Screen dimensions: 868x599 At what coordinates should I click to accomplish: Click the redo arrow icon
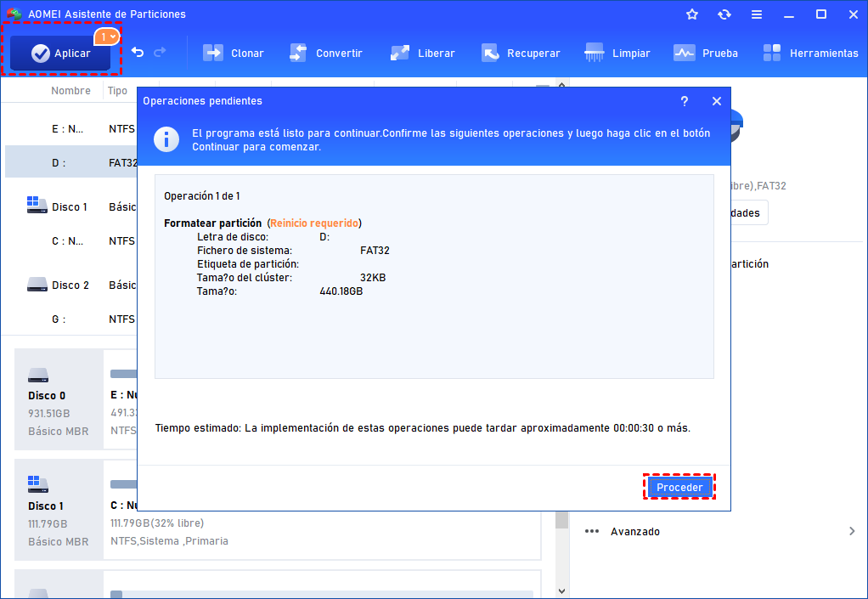[160, 53]
